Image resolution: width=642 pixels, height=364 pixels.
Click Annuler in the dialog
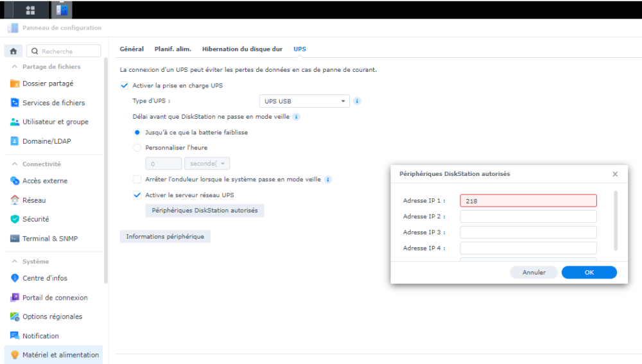pyautogui.click(x=534, y=272)
